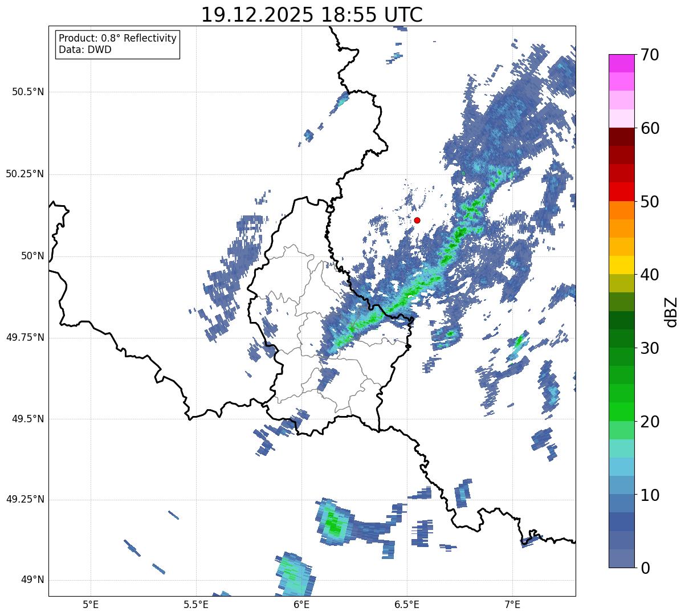Click the yellow colorbar segment above 40
The width and height of the screenshot is (685, 616).
(621, 265)
